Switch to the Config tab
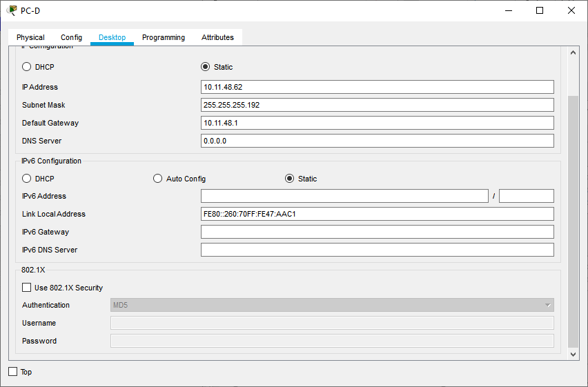Viewport: 588px width, 387px height. tap(71, 37)
